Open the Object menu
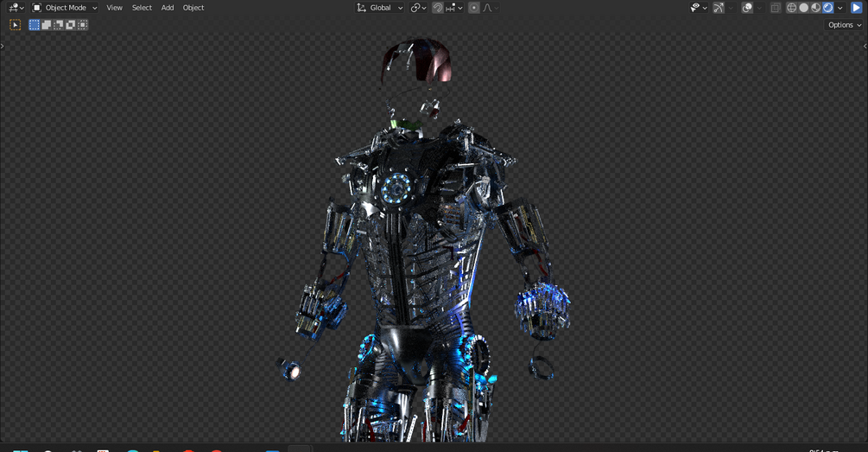Image resolution: width=868 pixels, height=452 pixels. (x=193, y=8)
